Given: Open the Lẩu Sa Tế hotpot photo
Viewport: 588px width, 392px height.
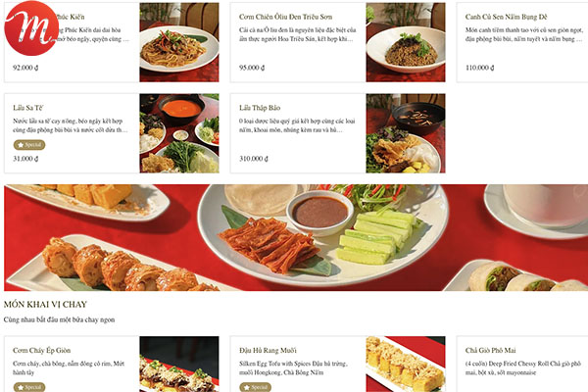Looking at the screenshot, I should click(x=179, y=133).
